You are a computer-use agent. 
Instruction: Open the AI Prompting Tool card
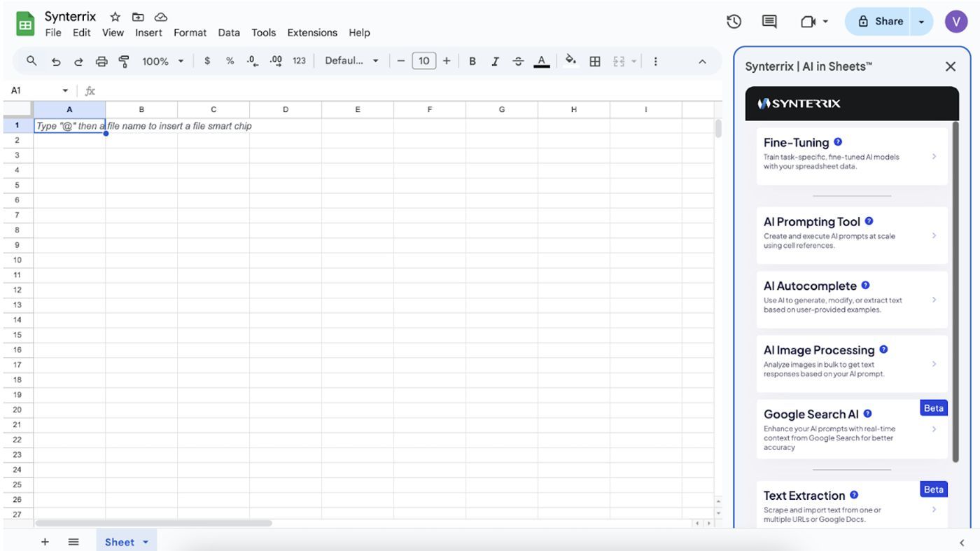851,235
